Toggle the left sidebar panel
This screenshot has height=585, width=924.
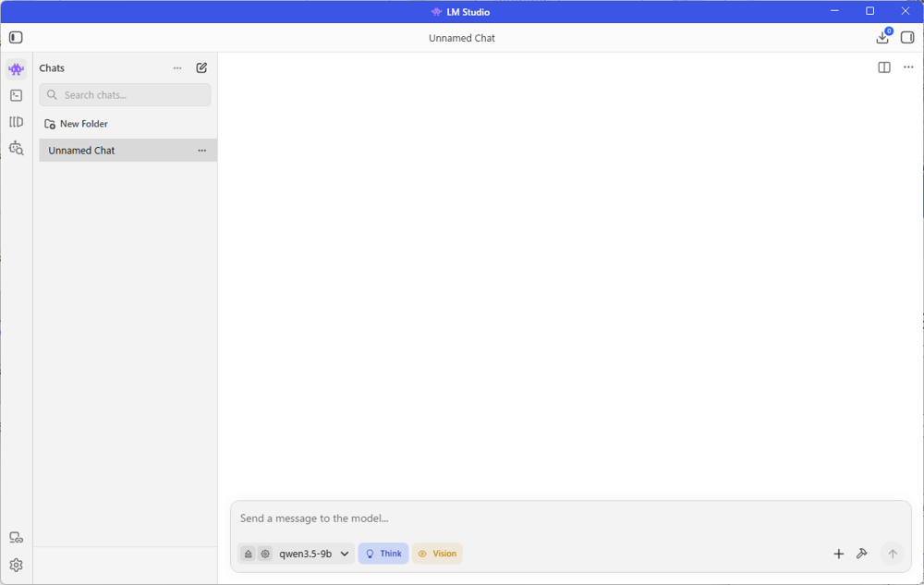16,38
